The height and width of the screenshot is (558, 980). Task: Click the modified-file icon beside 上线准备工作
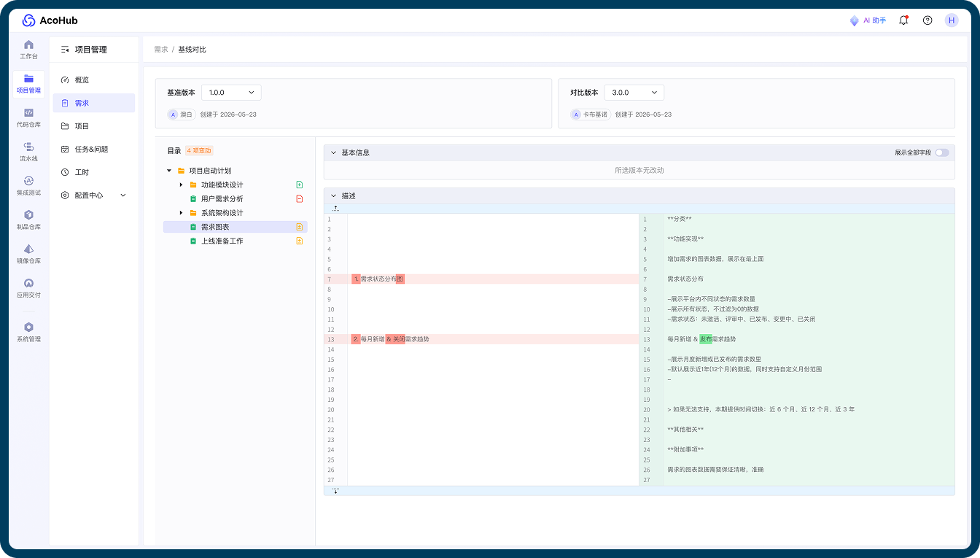pos(299,241)
